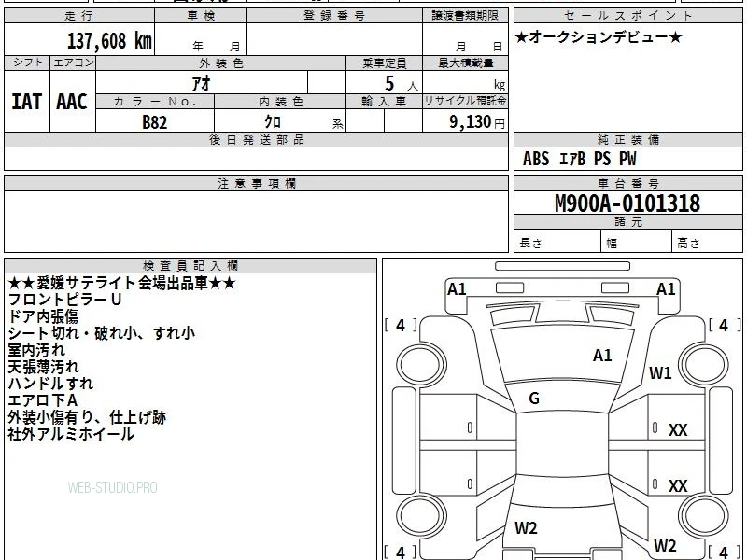Click the 高さ dimension cell
Screen dimensions: 747x560
coord(708,241)
